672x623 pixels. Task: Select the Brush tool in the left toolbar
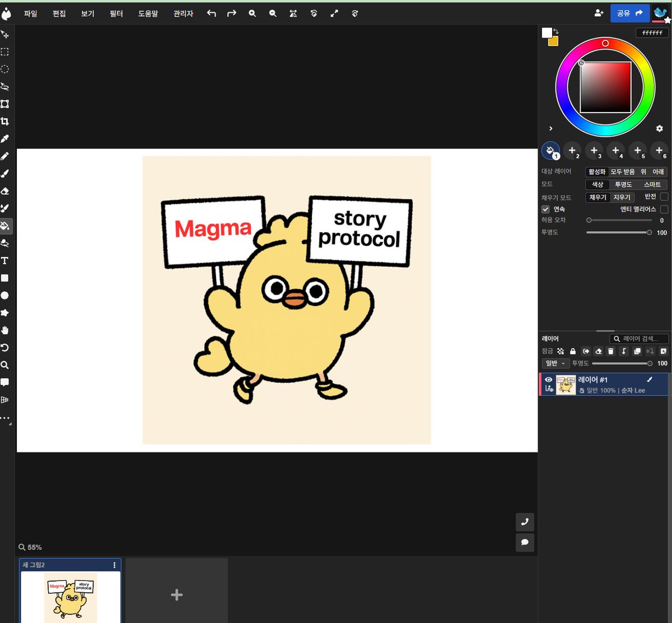tap(5, 174)
